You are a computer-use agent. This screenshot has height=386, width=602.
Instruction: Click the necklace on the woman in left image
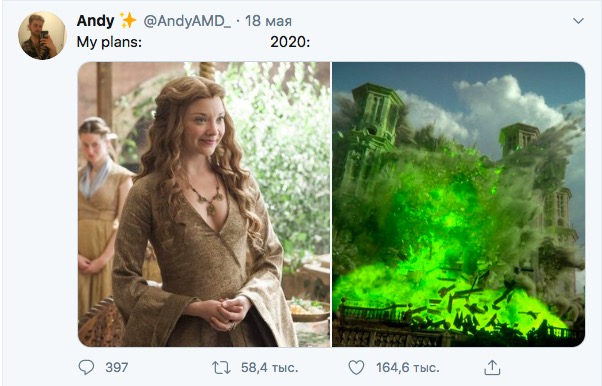click(206, 197)
